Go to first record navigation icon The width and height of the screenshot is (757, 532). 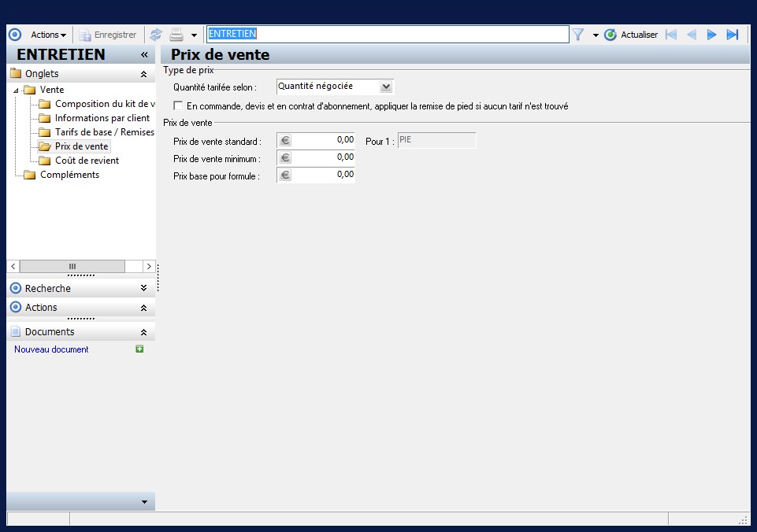[x=670, y=35]
